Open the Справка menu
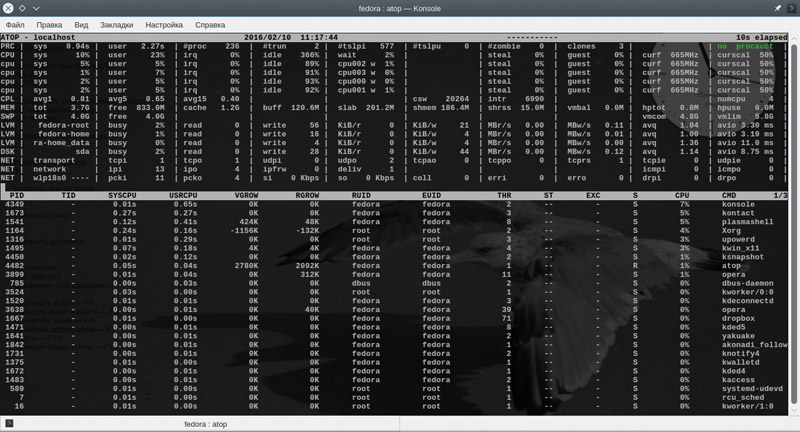 click(210, 24)
